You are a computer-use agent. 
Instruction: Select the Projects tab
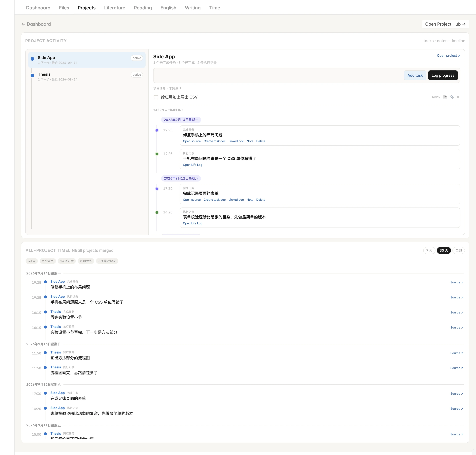87,8
